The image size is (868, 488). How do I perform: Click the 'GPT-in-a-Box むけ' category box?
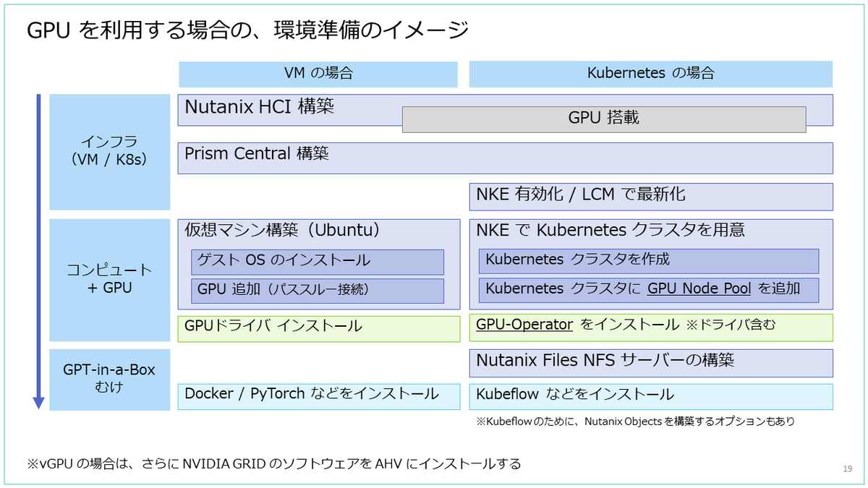109,380
